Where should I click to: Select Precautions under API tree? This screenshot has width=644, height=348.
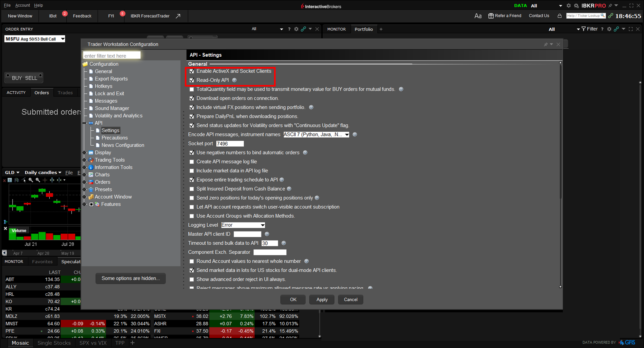tap(114, 138)
